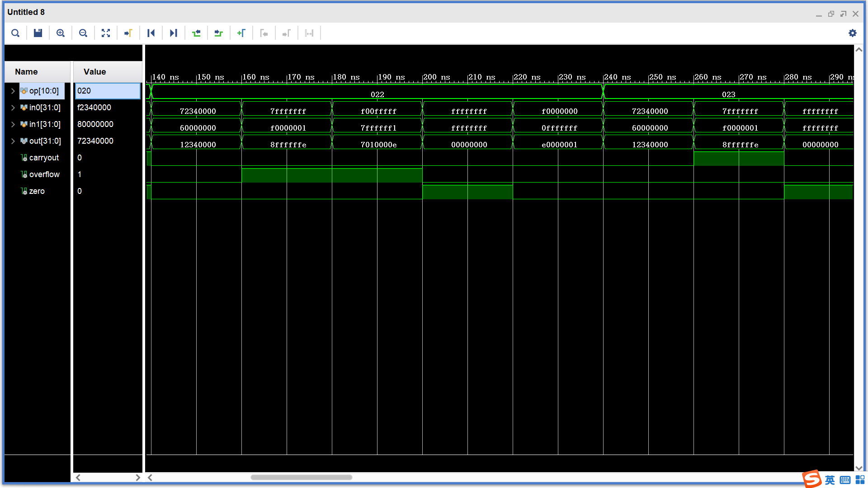Click the Zoom Fit icon
This screenshot has width=868, height=488.
[106, 33]
